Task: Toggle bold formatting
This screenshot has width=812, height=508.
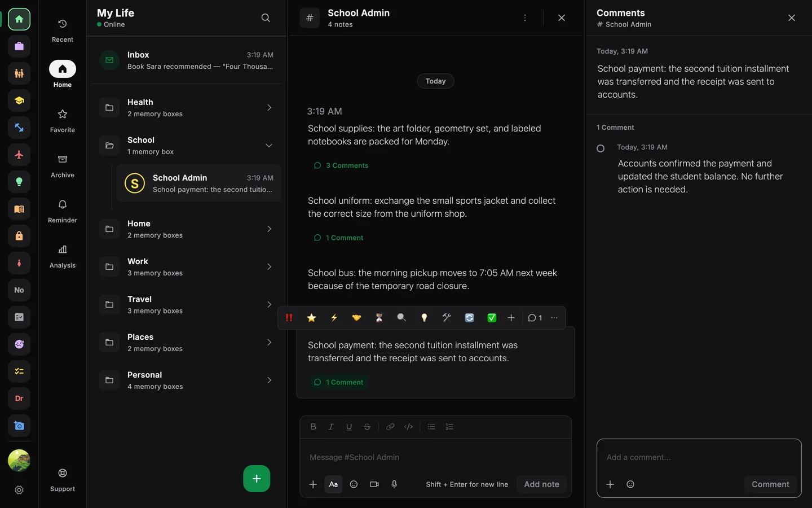Action: (313, 427)
